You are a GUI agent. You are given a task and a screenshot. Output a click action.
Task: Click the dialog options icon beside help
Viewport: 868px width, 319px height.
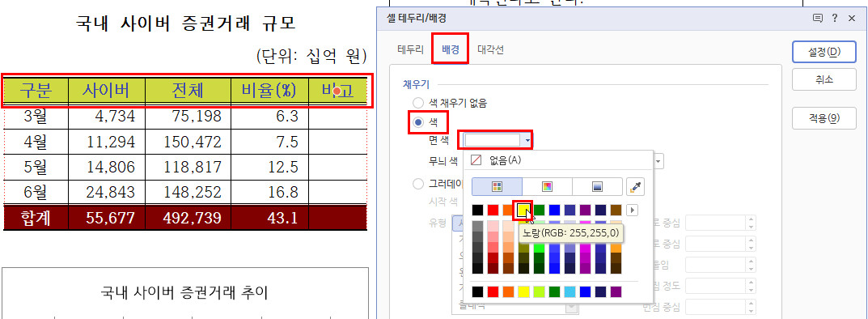coord(817,19)
